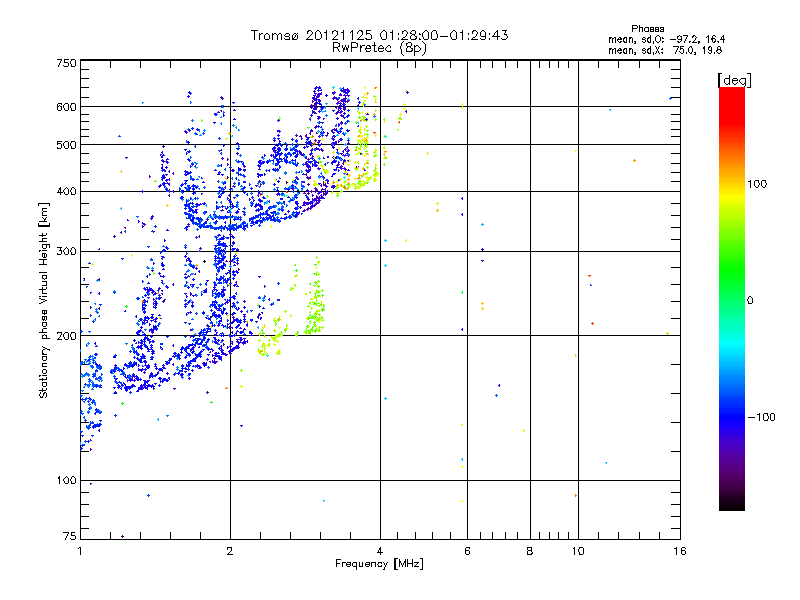Click the plot title "Tromsø 20121125 01:28:00-01:29:43"

[x=379, y=35]
